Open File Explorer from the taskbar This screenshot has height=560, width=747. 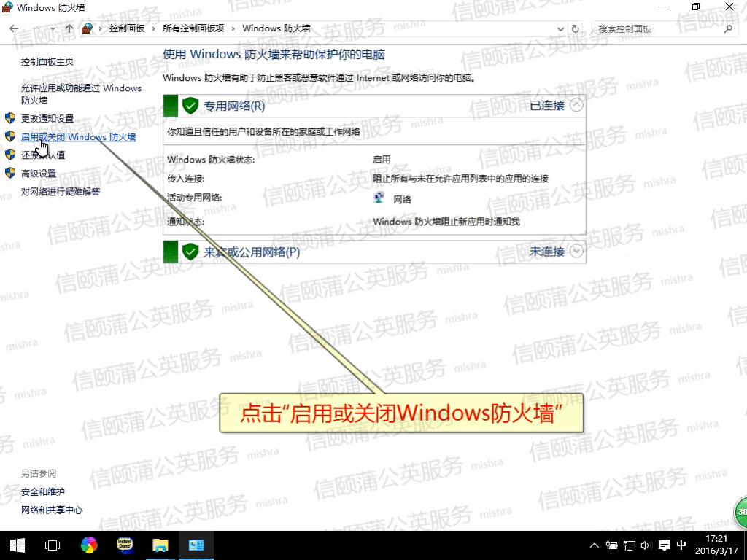(x=160, y=545)
